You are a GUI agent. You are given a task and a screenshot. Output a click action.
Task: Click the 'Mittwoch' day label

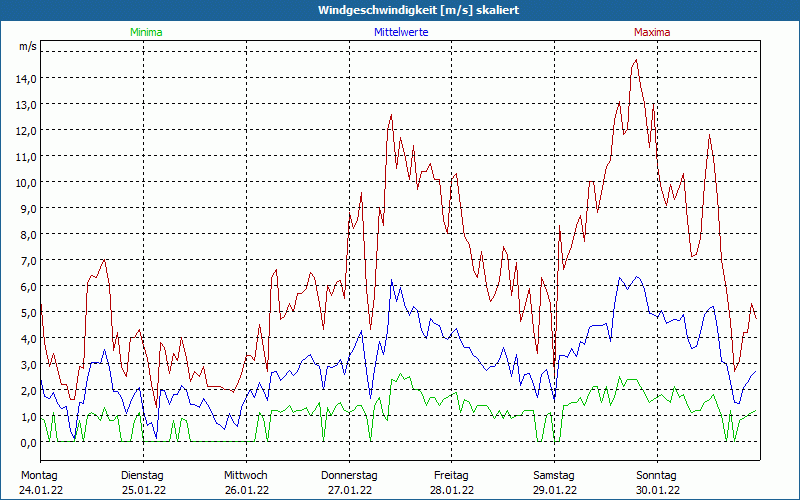click(246, 476)
